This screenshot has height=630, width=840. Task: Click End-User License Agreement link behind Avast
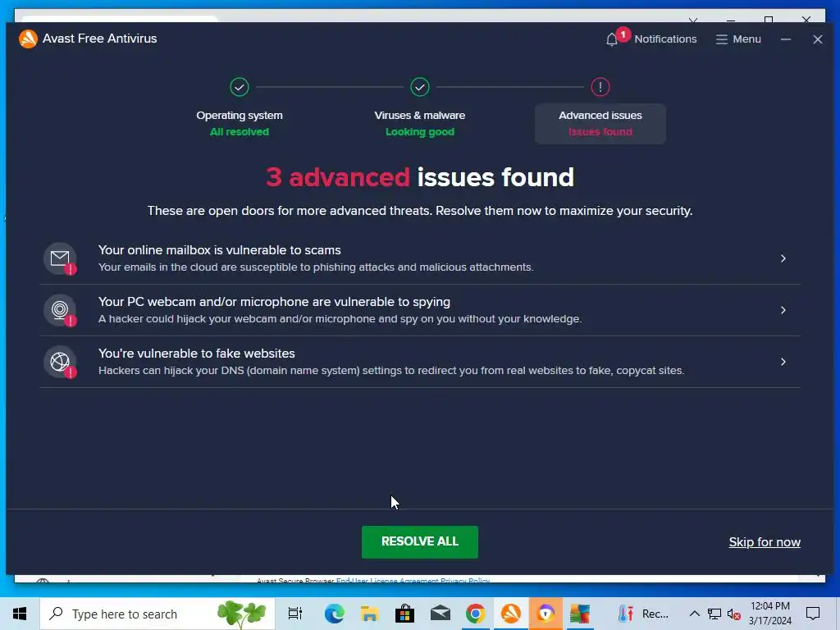[x=387, y=580]
